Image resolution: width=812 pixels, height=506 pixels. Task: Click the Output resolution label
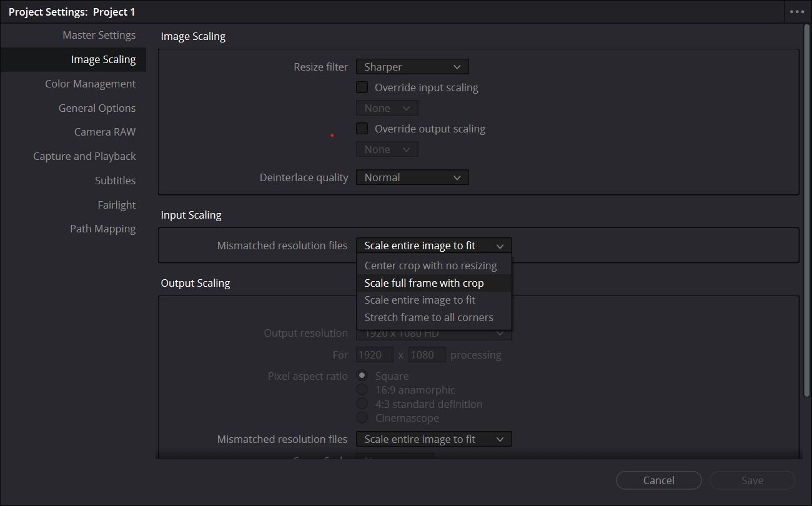point(306,333)
